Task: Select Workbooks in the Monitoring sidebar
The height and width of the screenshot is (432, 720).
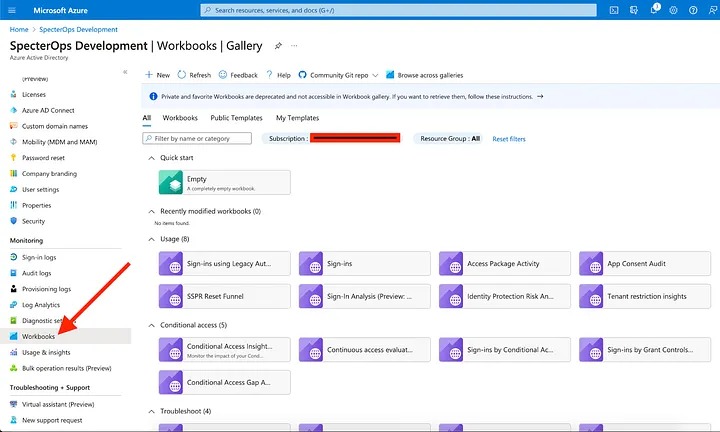Action: 38,336
